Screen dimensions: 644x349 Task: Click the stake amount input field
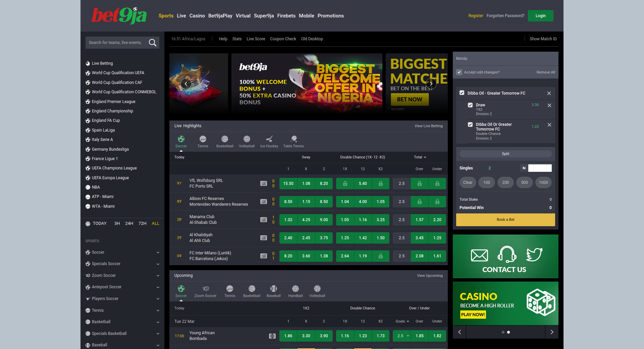tap(540, 168)
